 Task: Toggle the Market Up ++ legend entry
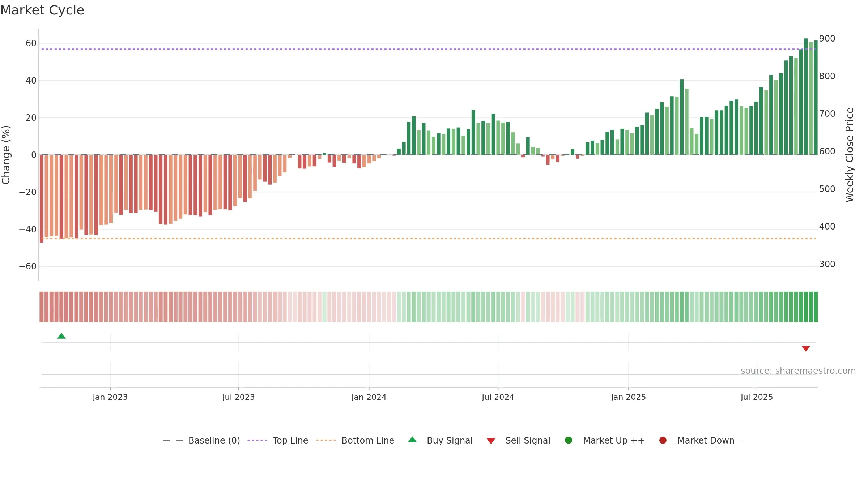tap(604, 440)
